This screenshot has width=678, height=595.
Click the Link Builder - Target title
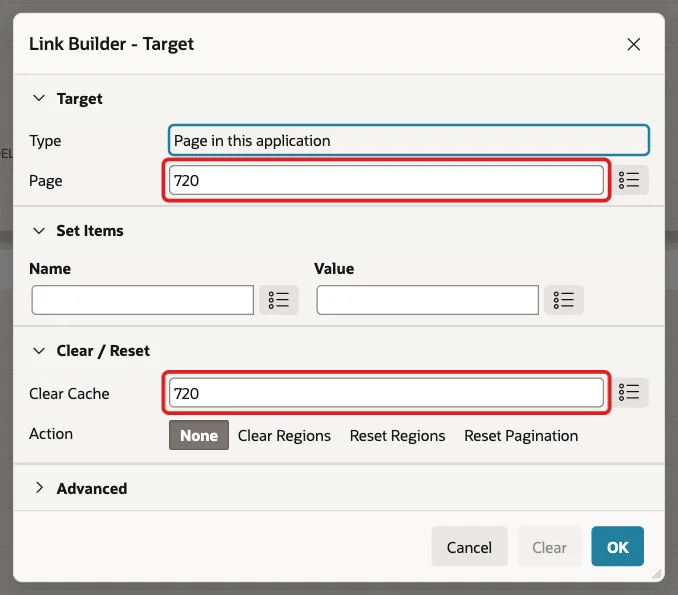(112, 44)
